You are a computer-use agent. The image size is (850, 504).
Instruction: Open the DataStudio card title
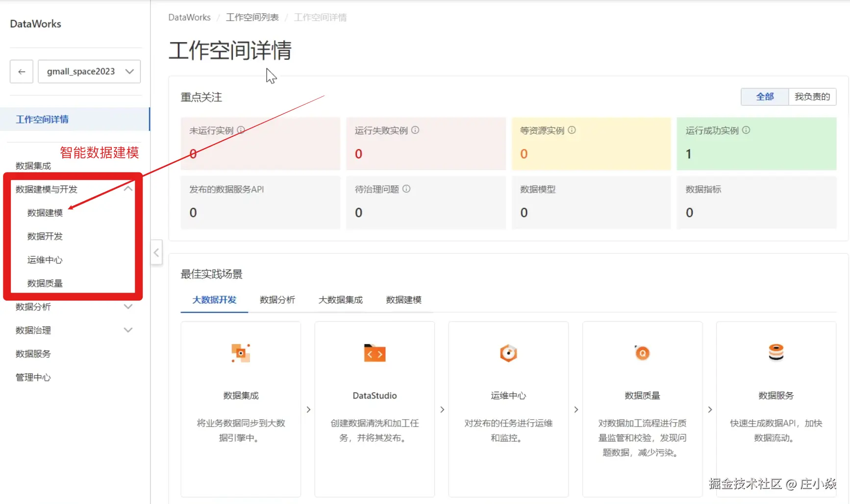[x=375, y=396]
